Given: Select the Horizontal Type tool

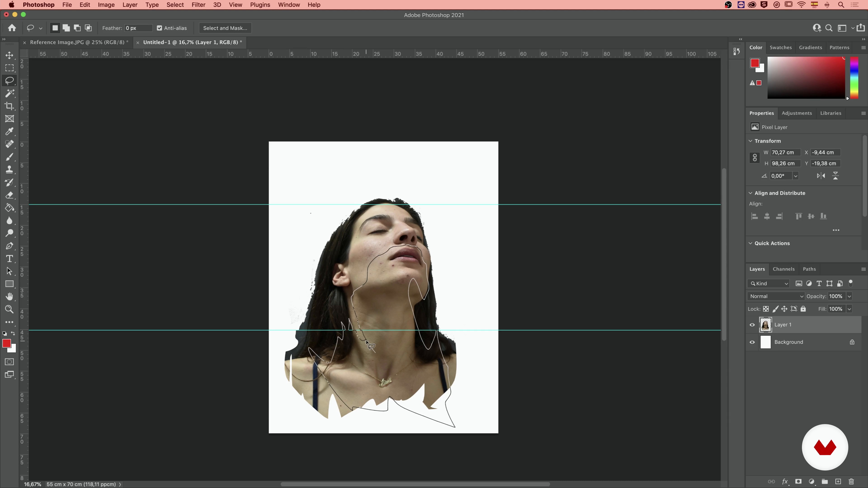Looking at the screenshot, I should pyautogui.click(x=9, y=259).
